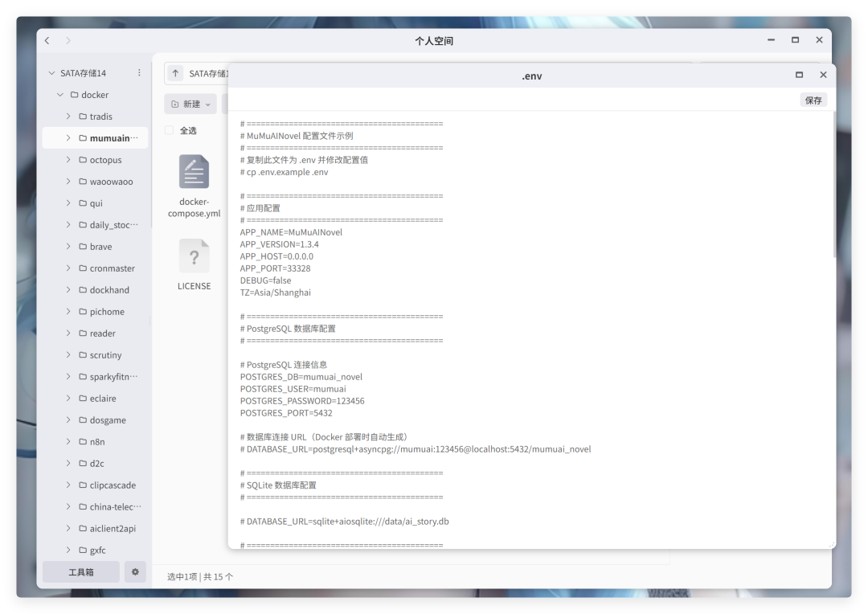Select the china-telec… folder in the tree
This screenshot has height=614, width=868.
pyautogui.click(x=95, y=506)
